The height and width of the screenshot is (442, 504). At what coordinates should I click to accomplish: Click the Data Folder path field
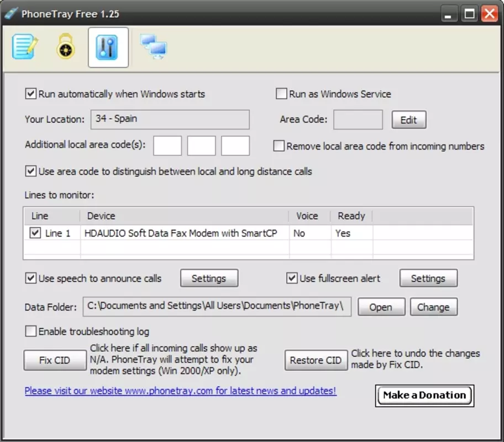coord(217,307)
